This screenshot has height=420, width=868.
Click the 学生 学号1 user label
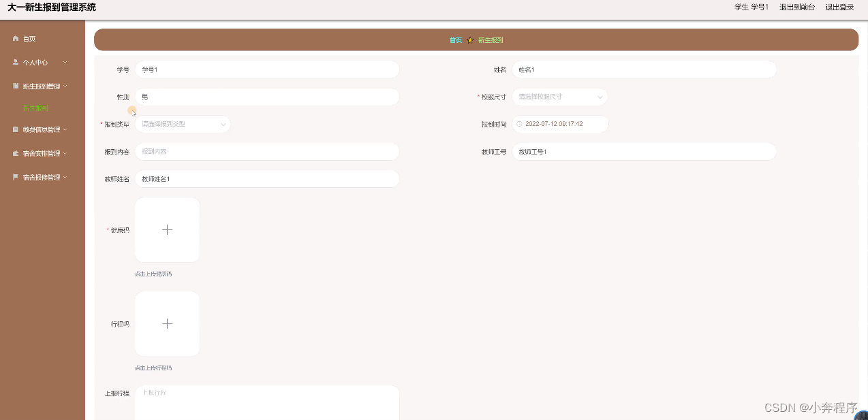751,7
